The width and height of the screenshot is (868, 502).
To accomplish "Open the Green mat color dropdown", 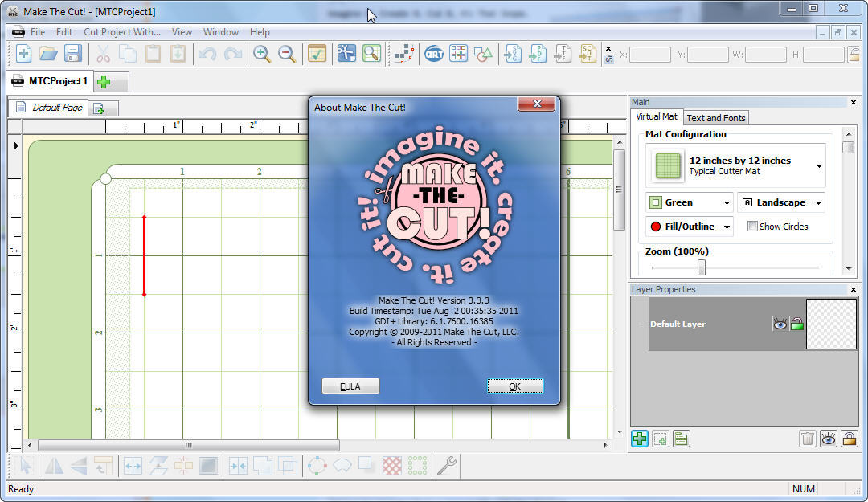I will [690, 202].
